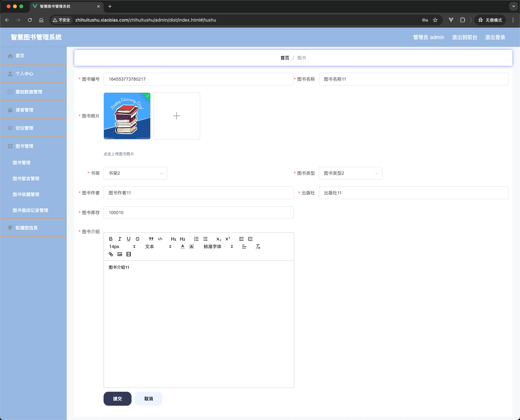
Task: Expand 轮播图信息 sidebar menu
Action: tap(33, 228)
